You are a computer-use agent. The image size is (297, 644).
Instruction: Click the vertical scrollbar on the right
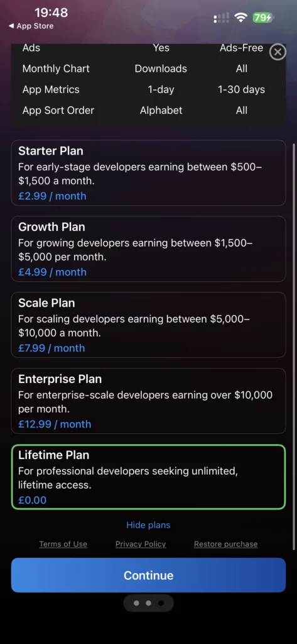pos(294,347)
